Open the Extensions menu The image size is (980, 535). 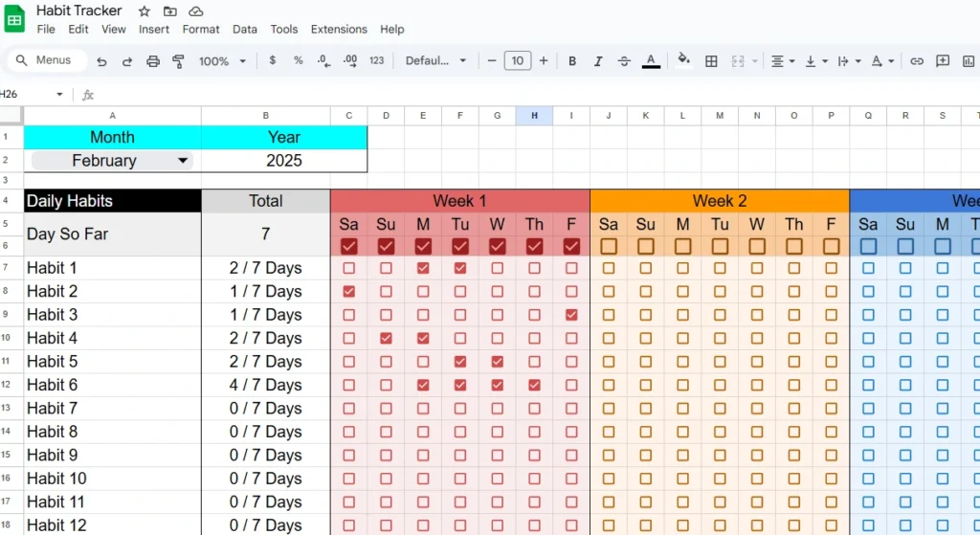click(x=339, y=30)
